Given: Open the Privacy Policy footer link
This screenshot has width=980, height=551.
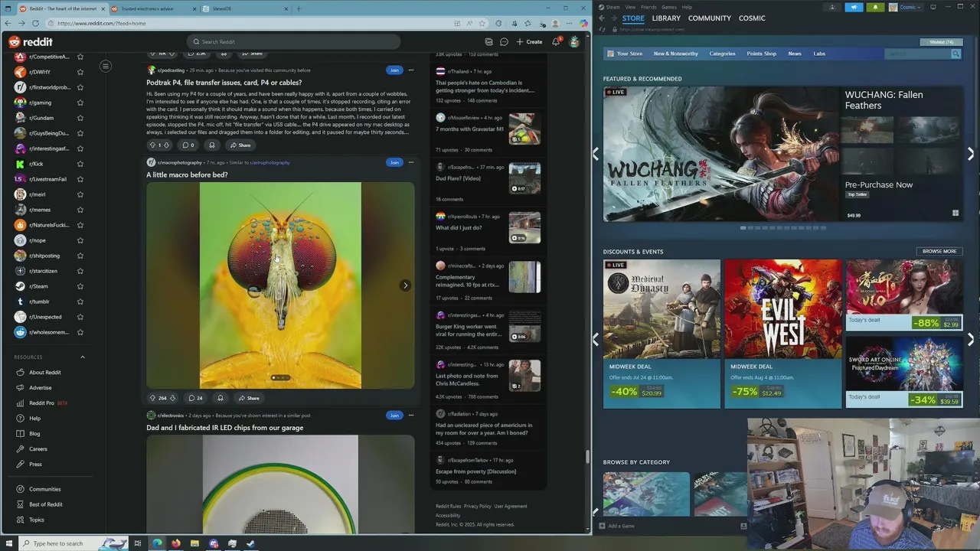Looking at the screenshot, I should coord(478,506).
